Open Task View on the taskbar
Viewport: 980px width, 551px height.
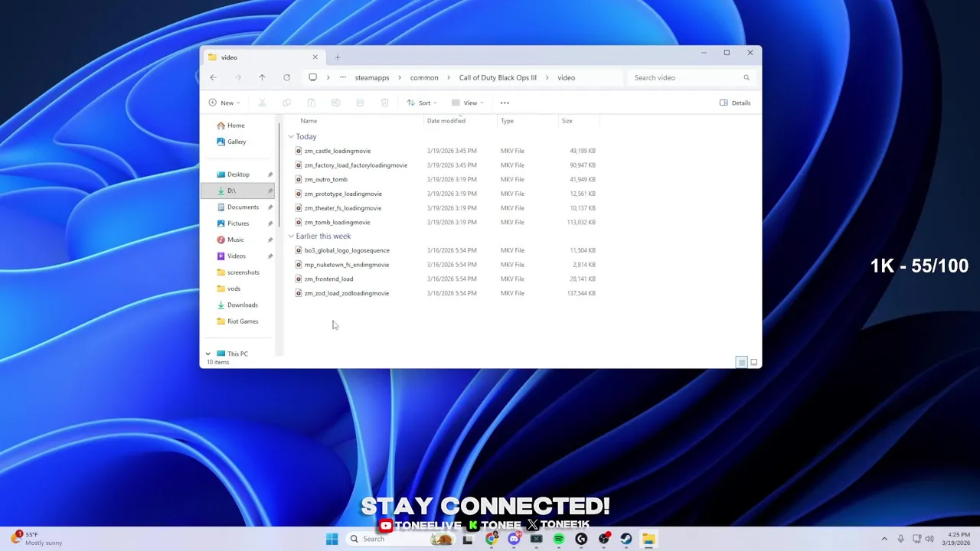click(x=467, y=539)
